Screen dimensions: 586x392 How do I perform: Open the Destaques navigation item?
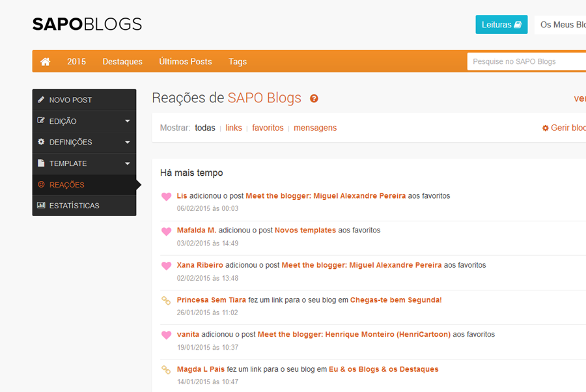(122, 62)
